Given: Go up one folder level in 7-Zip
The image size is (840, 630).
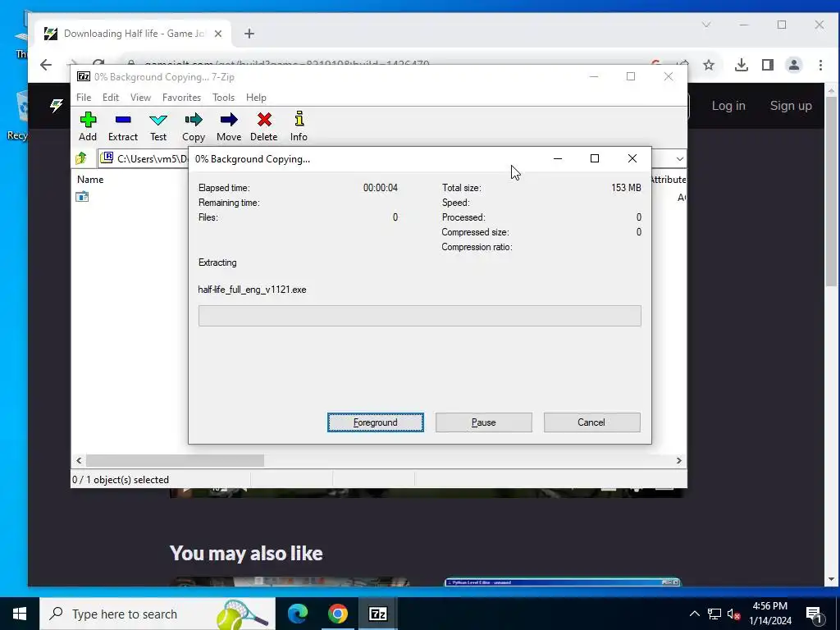Looking at the screenshot, I should (81, 158).
